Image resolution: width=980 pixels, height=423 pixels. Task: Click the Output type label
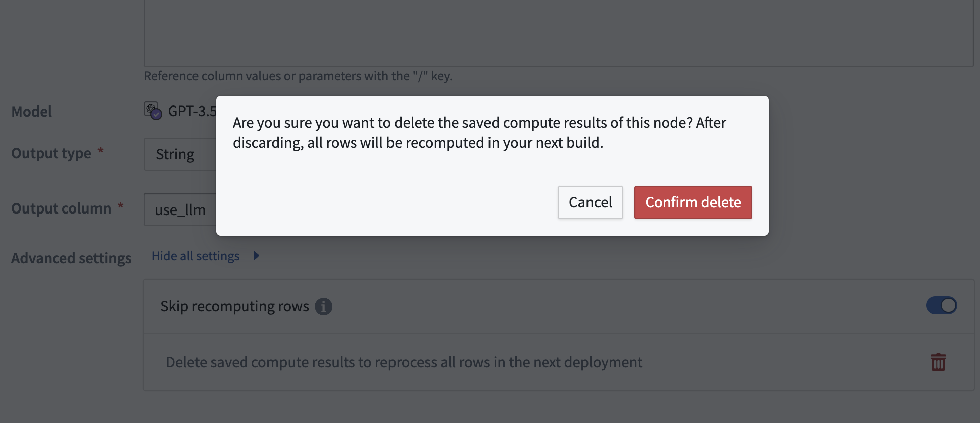(x=51, y=153)
